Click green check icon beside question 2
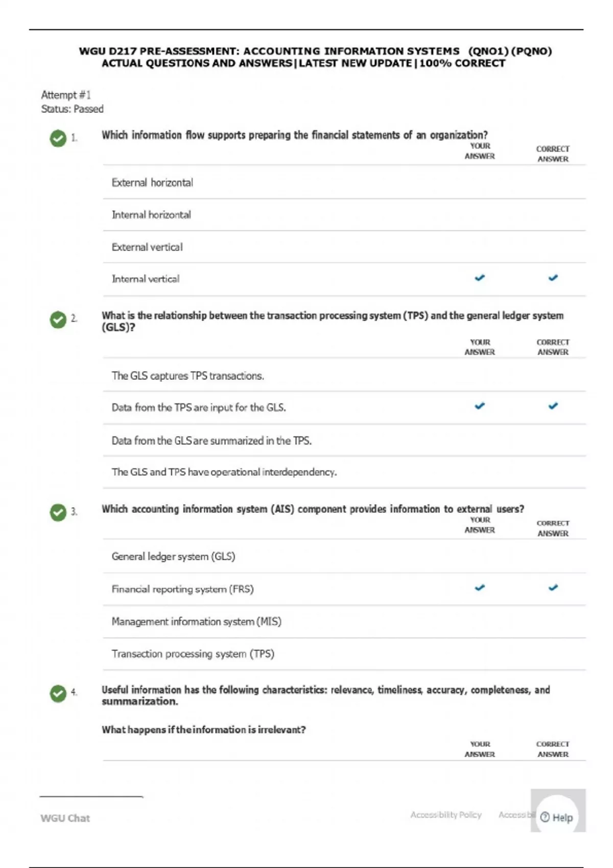Image resolution: width=613 pixels, height=868 pixels. (58, 319)
